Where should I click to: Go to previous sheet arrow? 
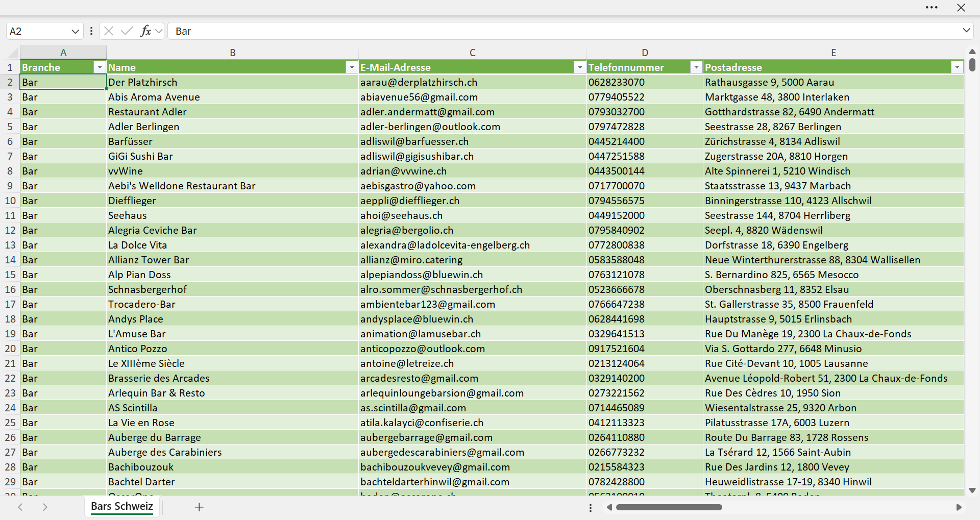[x=20, y=507]
